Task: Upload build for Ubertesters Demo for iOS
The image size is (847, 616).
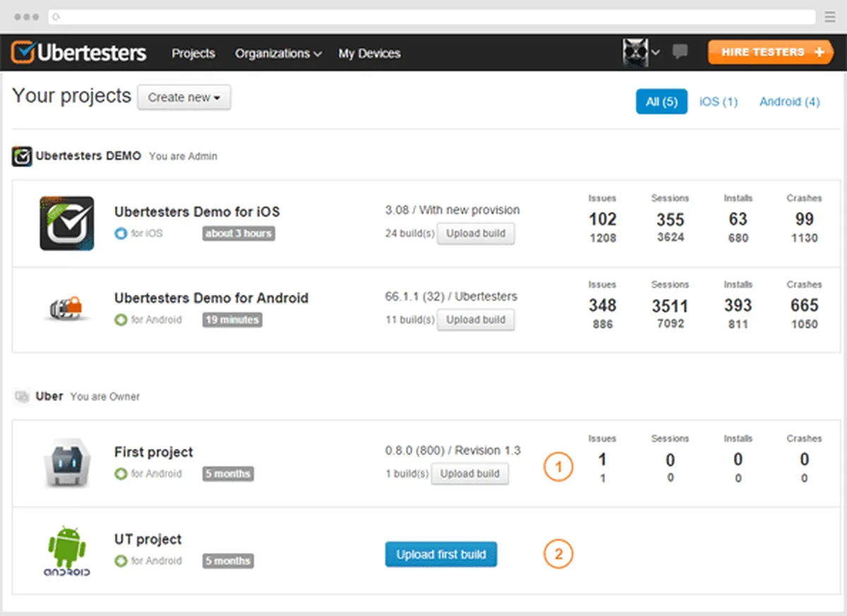Action: [x=476, y=234]
